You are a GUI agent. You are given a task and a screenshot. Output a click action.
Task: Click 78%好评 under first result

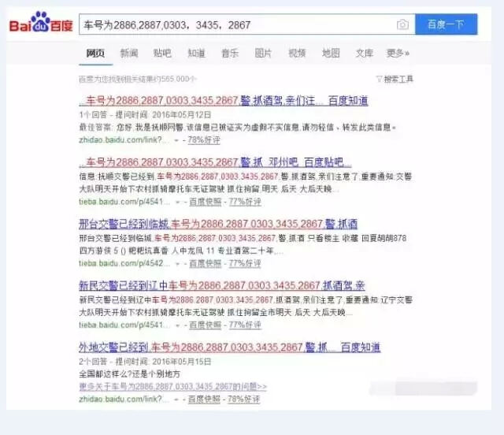(204, 140)
